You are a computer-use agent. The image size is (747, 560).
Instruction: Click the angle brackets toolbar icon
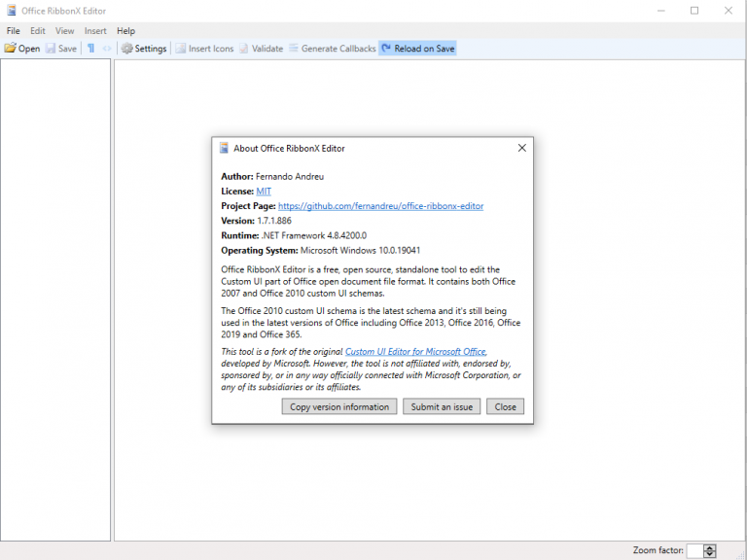point(107,49)
